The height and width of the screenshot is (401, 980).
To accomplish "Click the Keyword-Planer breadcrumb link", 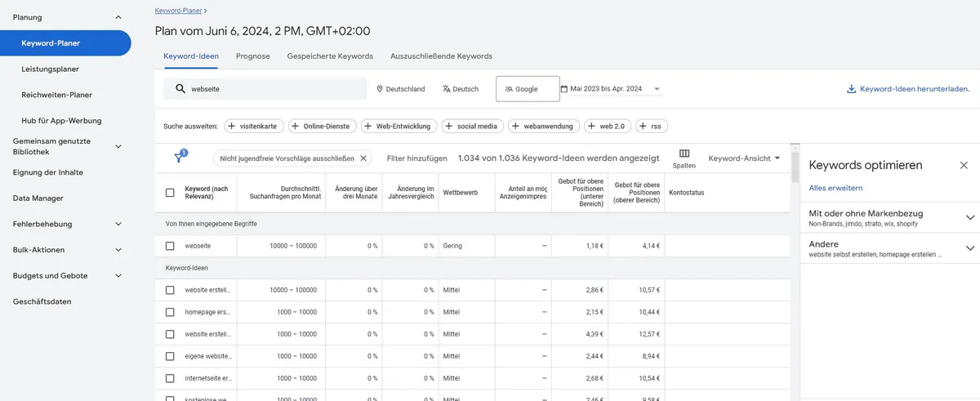I will click(x=179, y=11).
